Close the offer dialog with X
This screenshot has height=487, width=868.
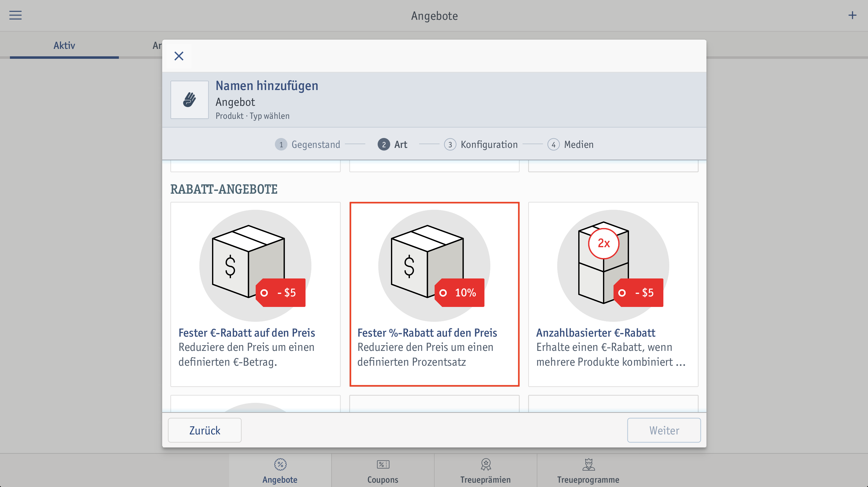tap(179, 56)
